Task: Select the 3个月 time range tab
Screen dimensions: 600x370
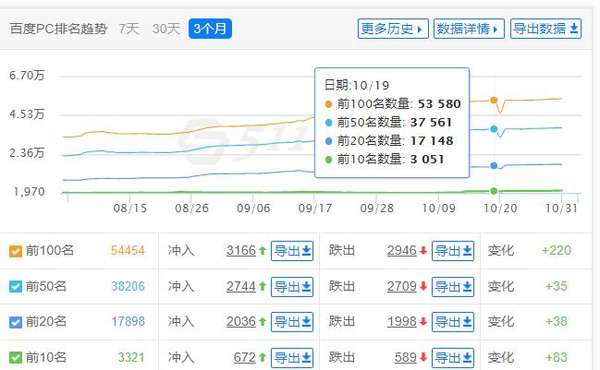Action: (210, 29)
